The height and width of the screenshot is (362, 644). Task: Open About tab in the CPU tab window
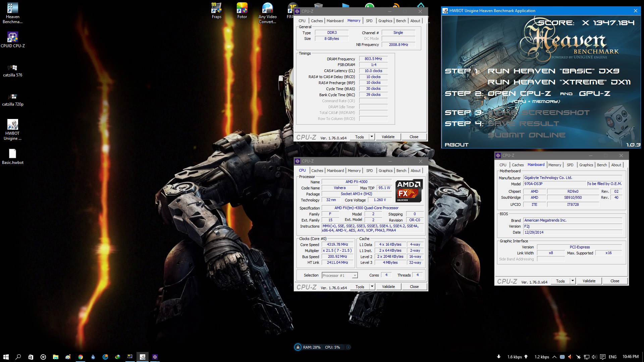pos(416,171)
